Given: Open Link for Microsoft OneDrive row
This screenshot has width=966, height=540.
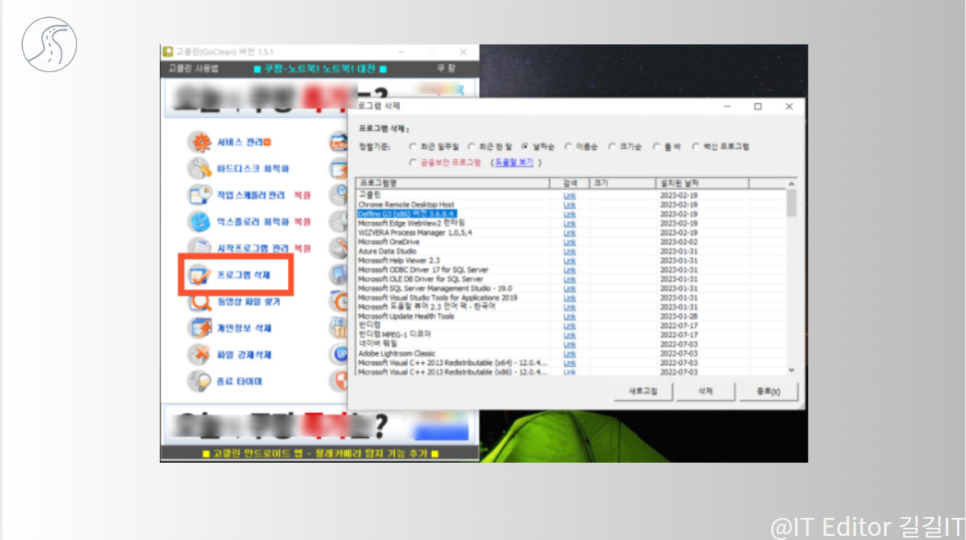Looking at the screenshot, I should pyautogui.click(x=569, y=242).
